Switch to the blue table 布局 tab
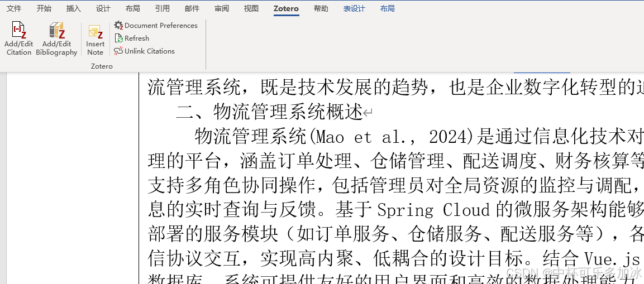 tap(387, 8)
